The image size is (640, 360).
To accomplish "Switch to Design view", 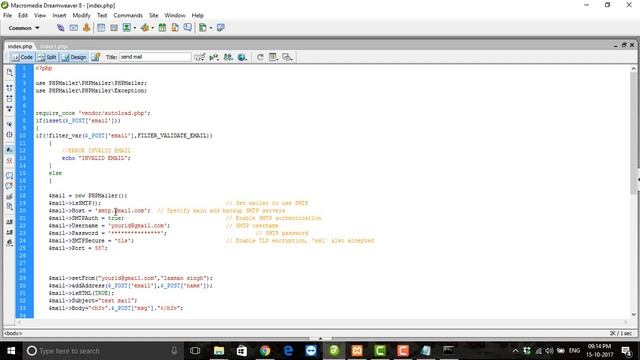I will (x=74, y=57).
